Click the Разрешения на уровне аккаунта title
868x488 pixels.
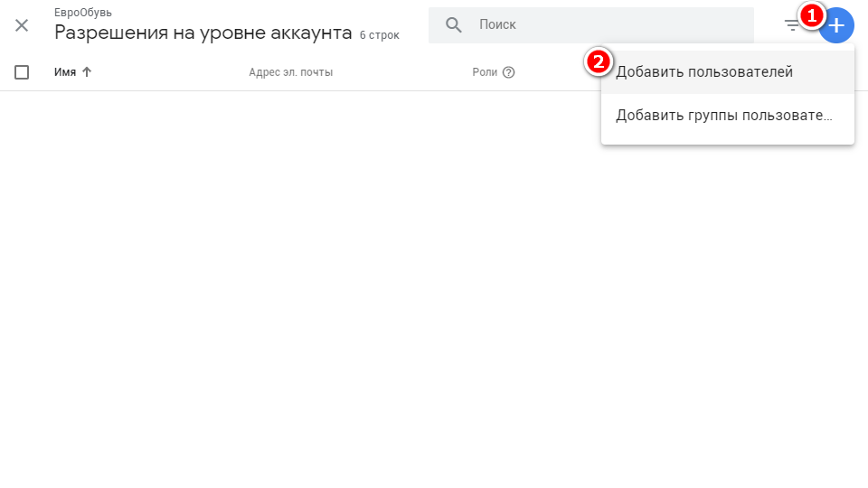coord(203,33)
